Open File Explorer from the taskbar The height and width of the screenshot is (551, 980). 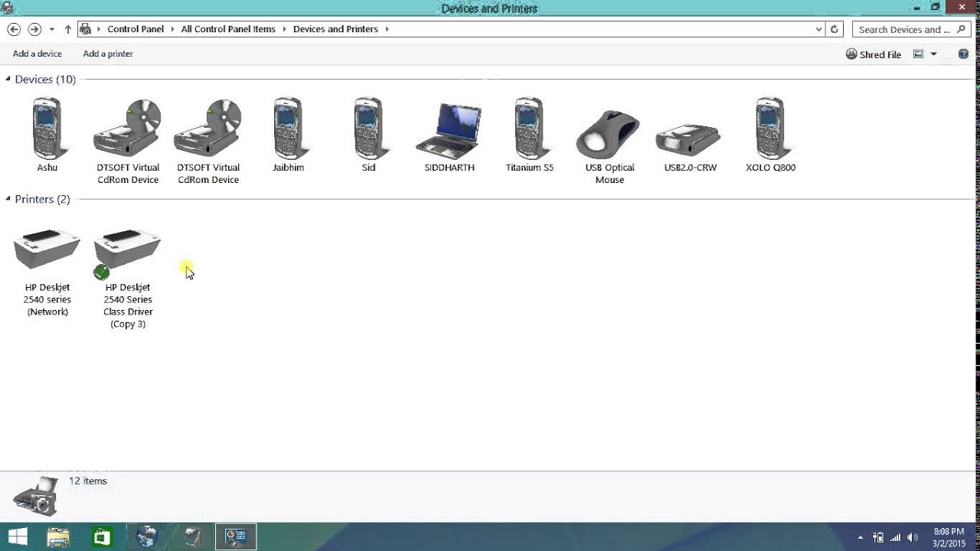coord(58,536)
